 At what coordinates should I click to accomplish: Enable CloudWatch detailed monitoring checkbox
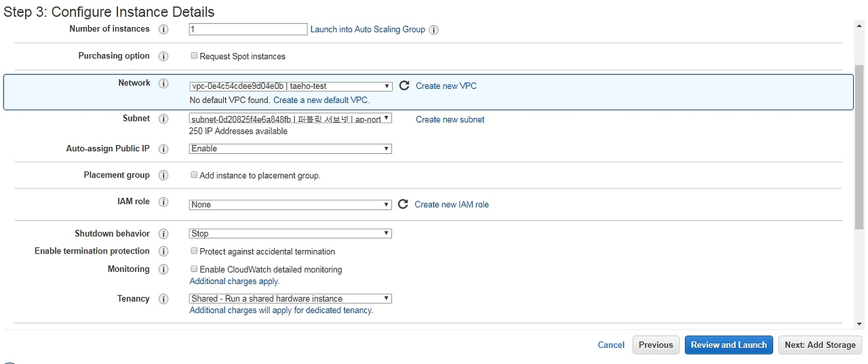tap(194, 269)
